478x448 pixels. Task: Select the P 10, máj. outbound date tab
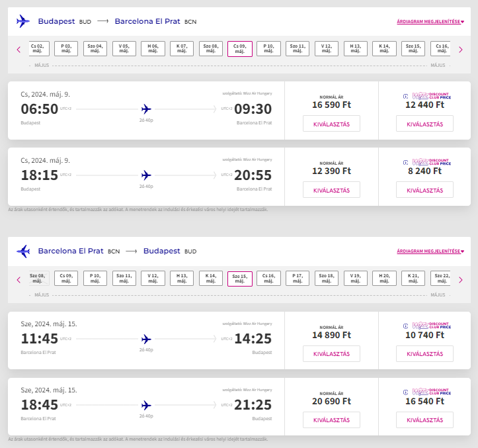268,48
